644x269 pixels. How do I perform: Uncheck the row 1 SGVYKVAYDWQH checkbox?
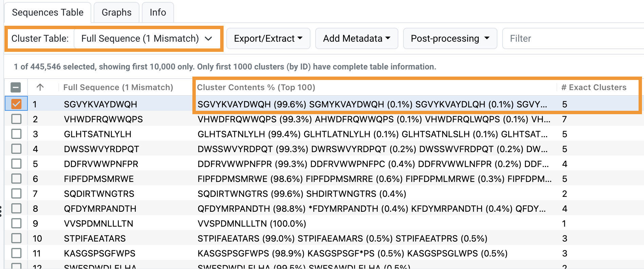tap(16, 104)
